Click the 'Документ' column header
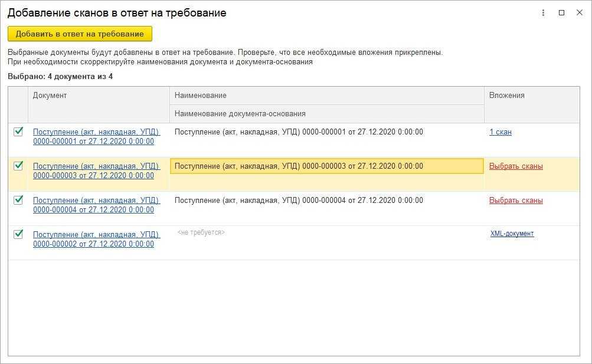 tap(50, 96)
